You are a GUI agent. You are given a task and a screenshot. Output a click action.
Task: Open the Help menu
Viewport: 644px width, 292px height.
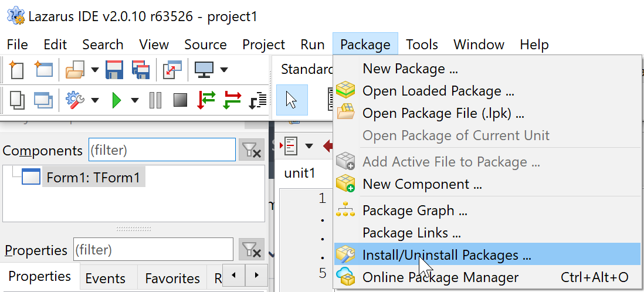pyautogui.click(x=534, y=45)
